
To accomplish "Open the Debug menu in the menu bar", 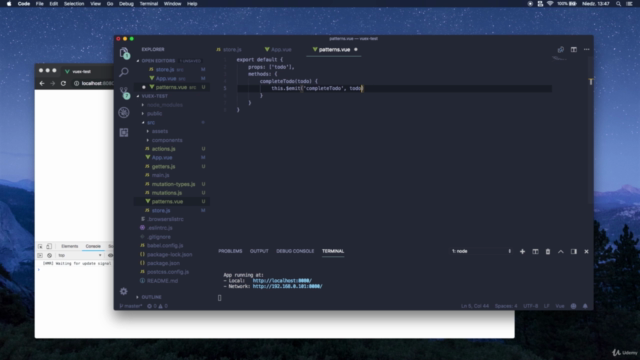I will pyautogui.click(x=126, y=4).
